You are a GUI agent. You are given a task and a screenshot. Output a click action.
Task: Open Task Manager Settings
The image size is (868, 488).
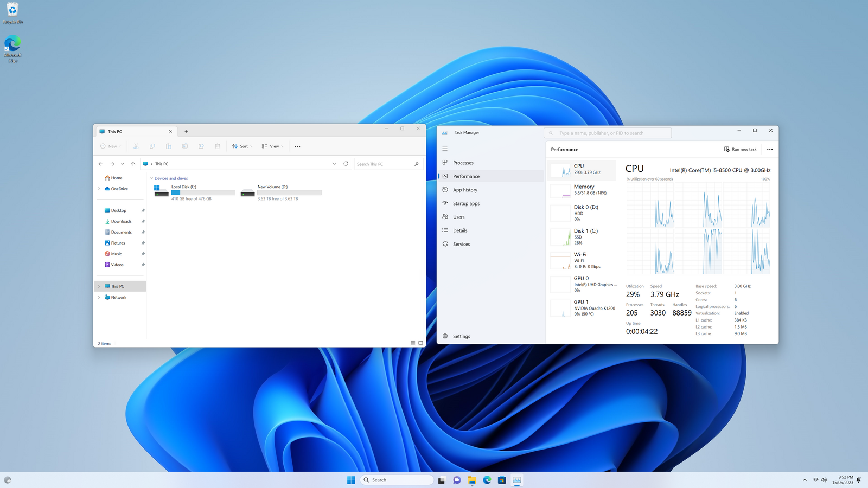[461, 336]
